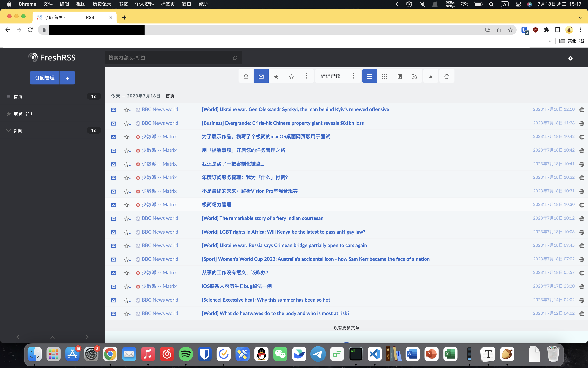
Task: Select the (16) 首页 RSS tab
Action: click(75, 17)
